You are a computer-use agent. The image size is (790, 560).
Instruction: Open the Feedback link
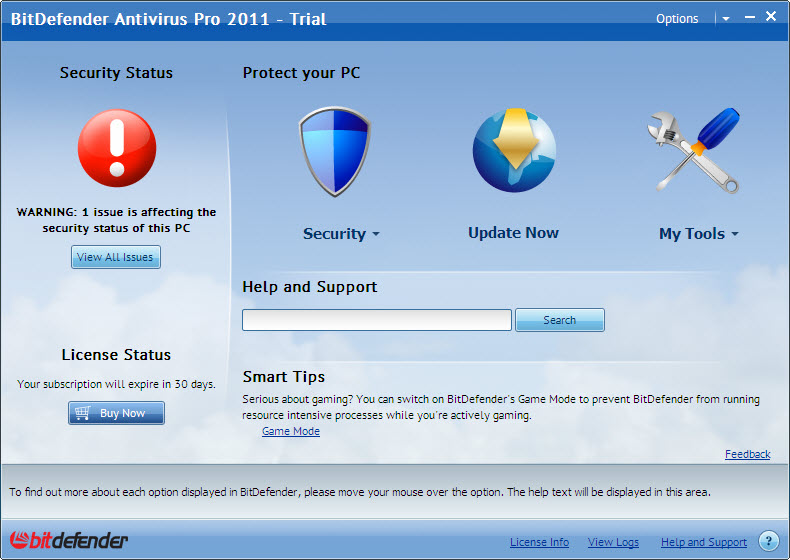(x=747, y=454)
